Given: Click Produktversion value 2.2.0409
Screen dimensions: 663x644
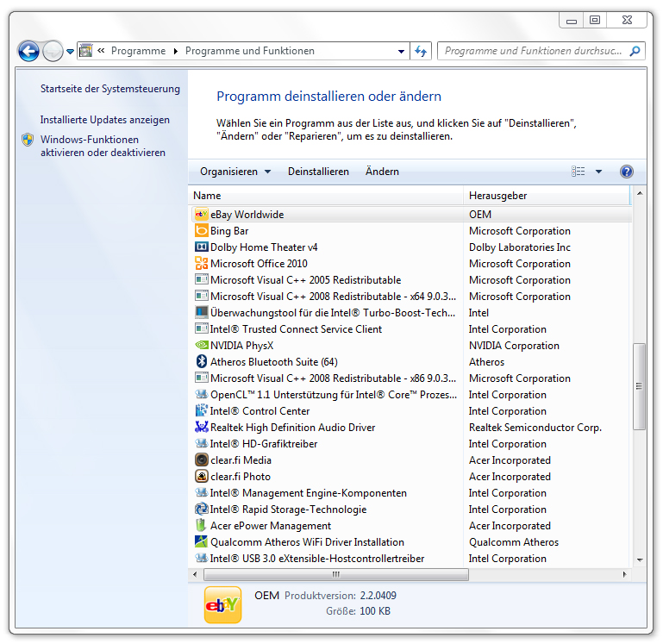Looking at the screenshot, I should coord(378,596).
